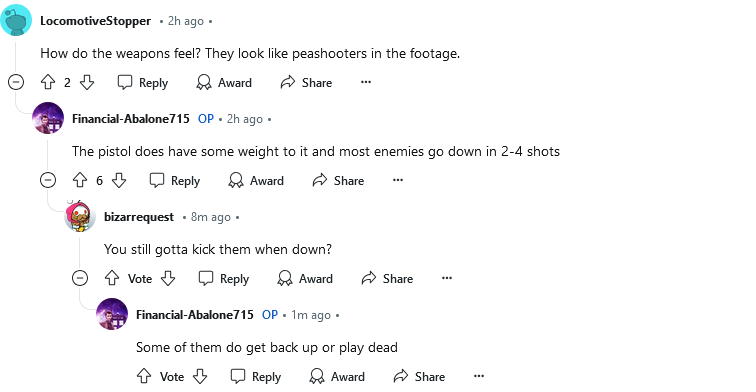Open bizarrequest username link

pyautogui.click(x=139, y=217)
